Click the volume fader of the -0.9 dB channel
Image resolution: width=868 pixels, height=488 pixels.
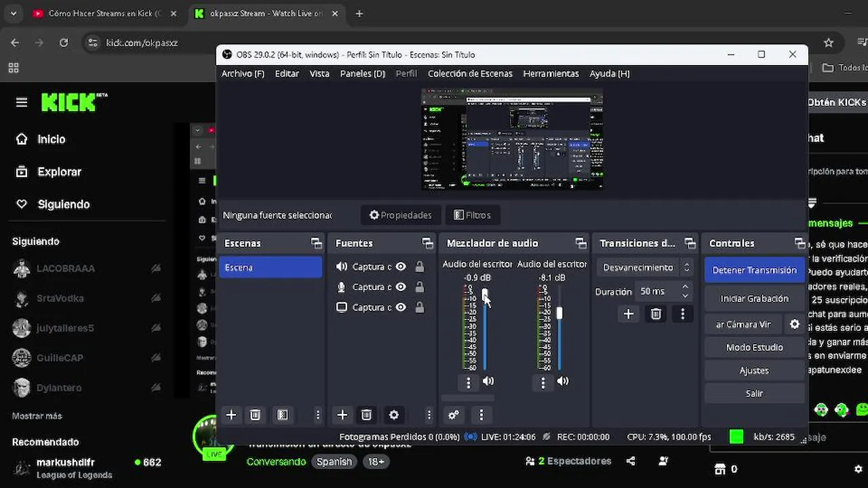point(485,293)
